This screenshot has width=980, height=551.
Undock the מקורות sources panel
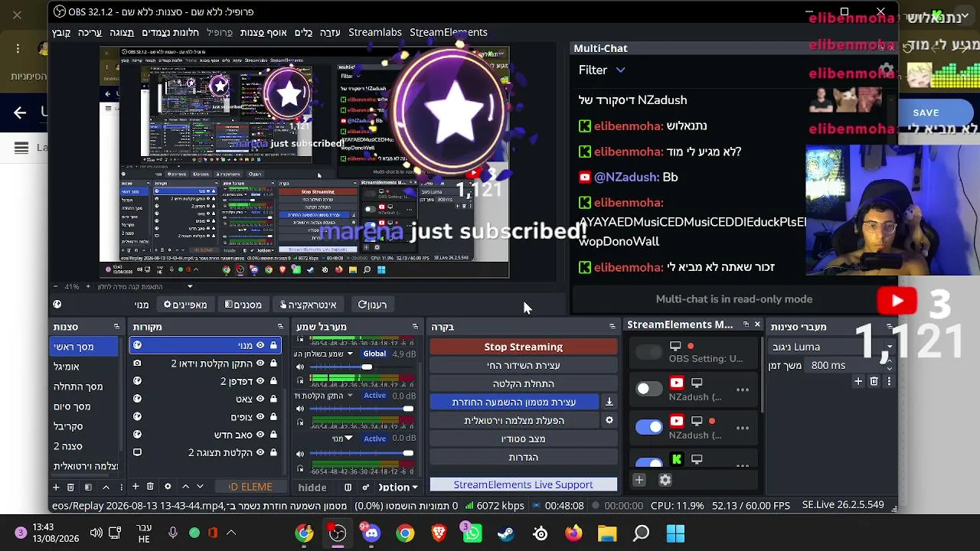280,327
